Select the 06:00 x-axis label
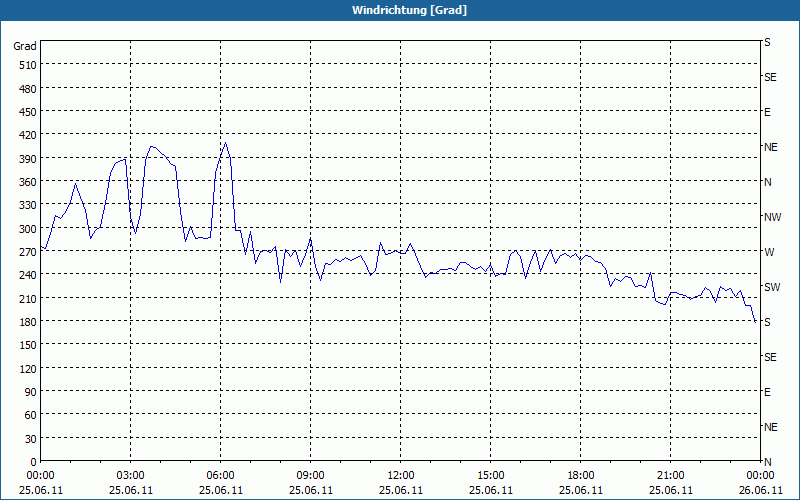Screen dimensions: 800x500 pyautogui.click(x=220, y=476)
